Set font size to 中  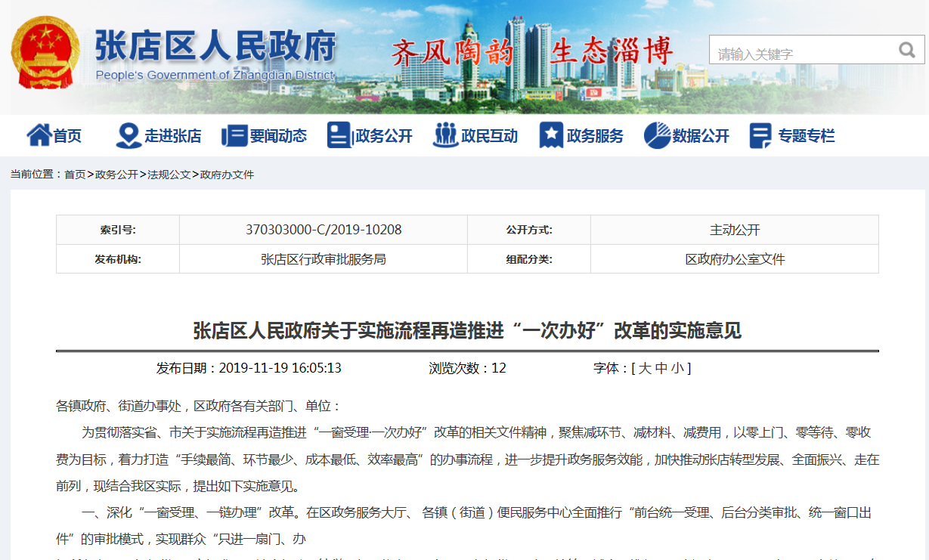point(661,368)
